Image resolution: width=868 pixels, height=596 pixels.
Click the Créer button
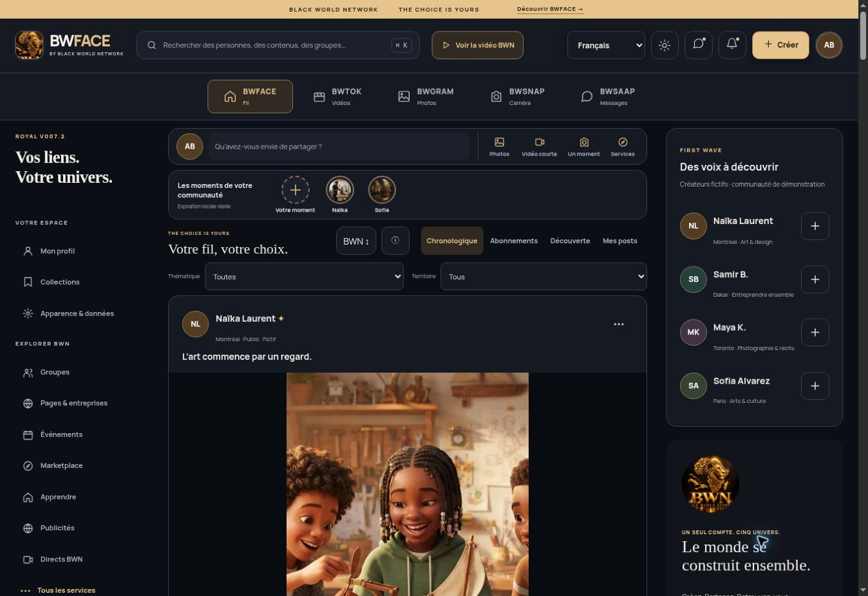780,45
